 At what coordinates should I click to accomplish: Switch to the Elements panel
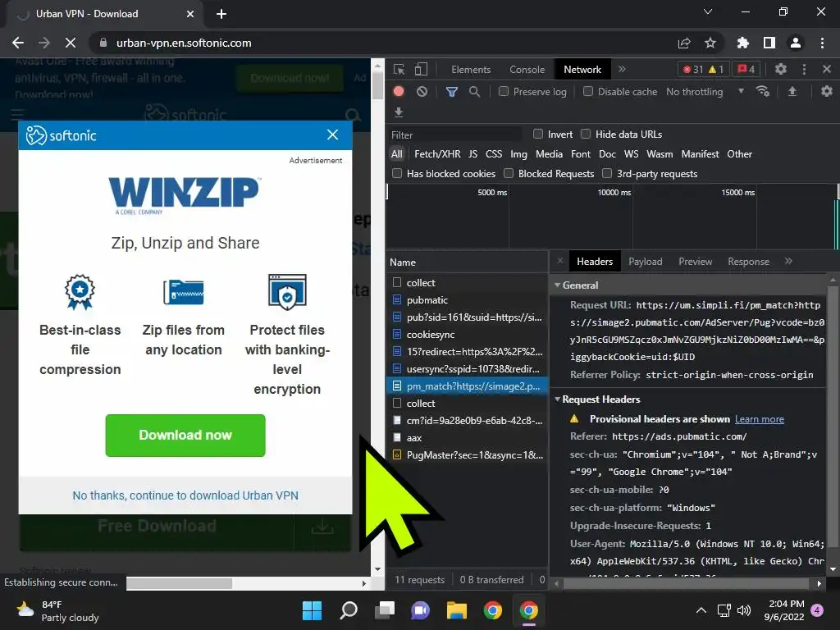click(x=471, y=70)
